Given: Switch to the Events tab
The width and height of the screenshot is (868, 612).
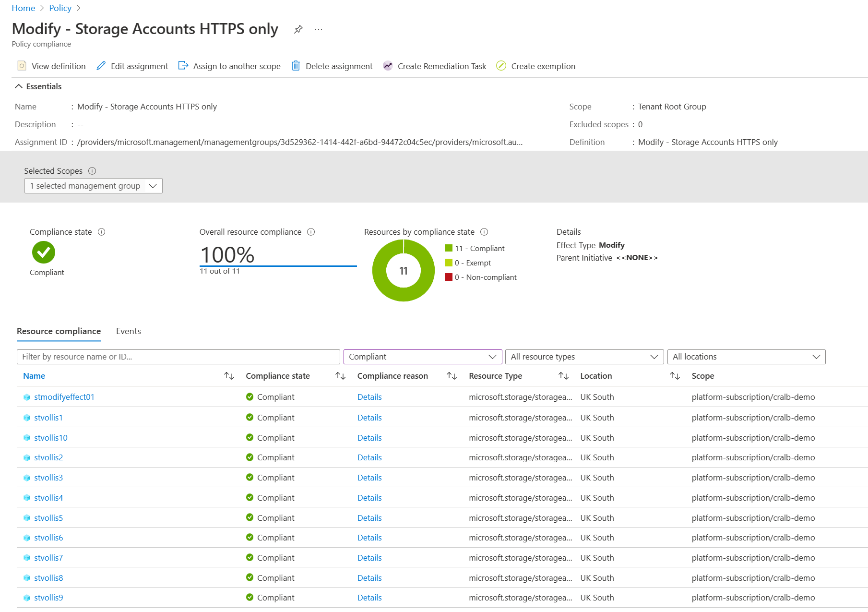Looking at the screenshot, I should (x=129, y=331).
